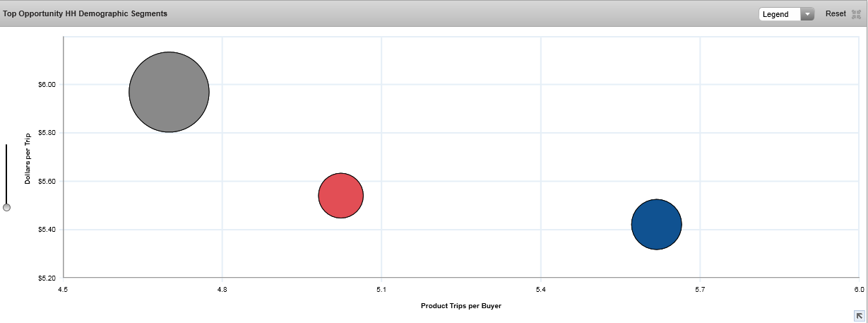This screenshot has height=323, width=868.
Task: Click the $5.80 y-axis tick label
Action: [x=47, y=133]
